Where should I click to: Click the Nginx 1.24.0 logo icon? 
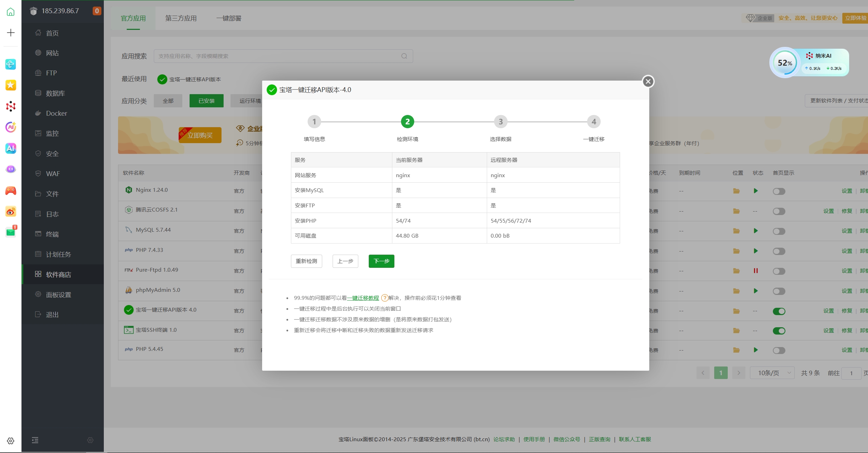click(129, 190)
